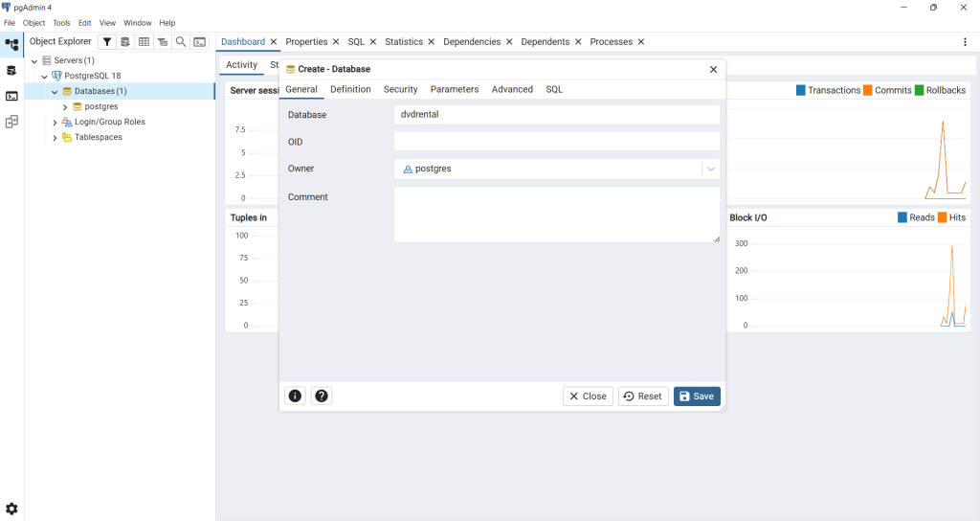Collapse the Databases node
This screenshot has width=980, height=521.
pos(55,91)
